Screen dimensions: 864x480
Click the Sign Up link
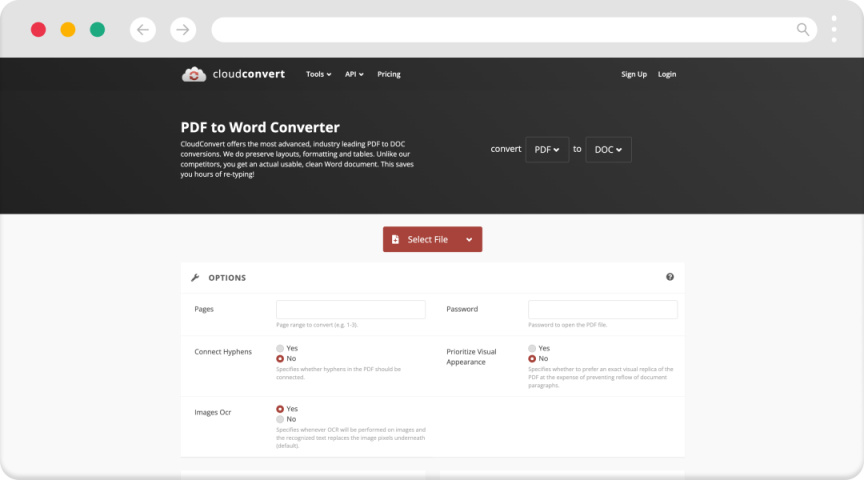point(634,74)
